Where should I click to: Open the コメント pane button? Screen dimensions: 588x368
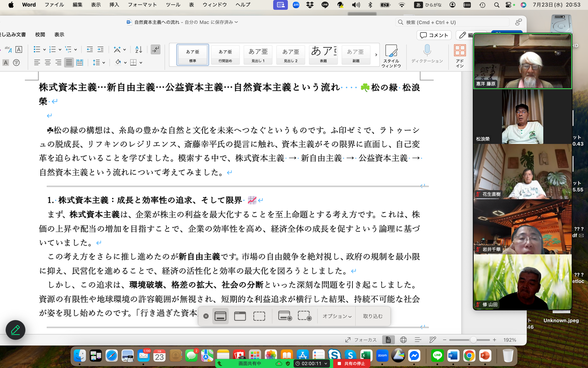[434, 35]
